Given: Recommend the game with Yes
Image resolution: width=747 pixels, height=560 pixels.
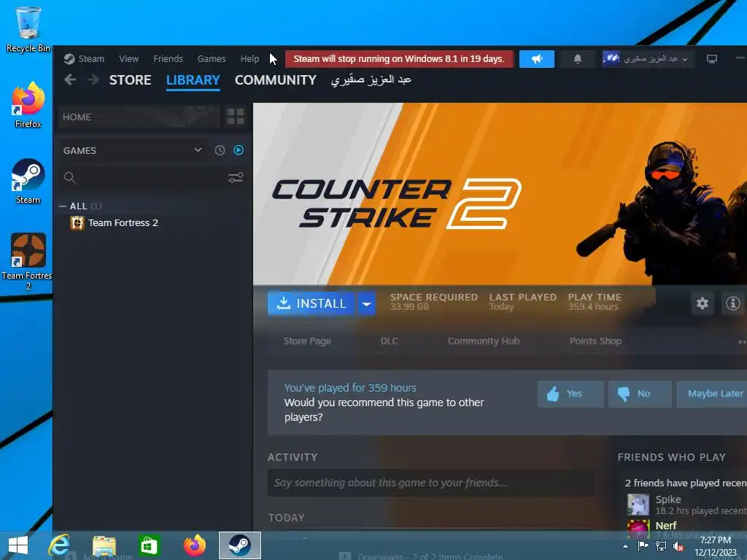Looking at the screenshot, I should click(570, 394).
